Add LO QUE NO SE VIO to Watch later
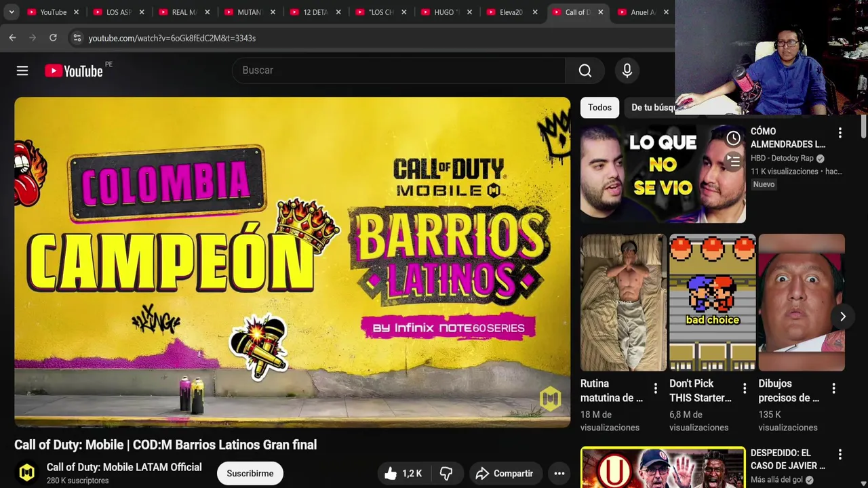Image resolution: width=868 pixels, height=488 pixels. tap(733, 138)
